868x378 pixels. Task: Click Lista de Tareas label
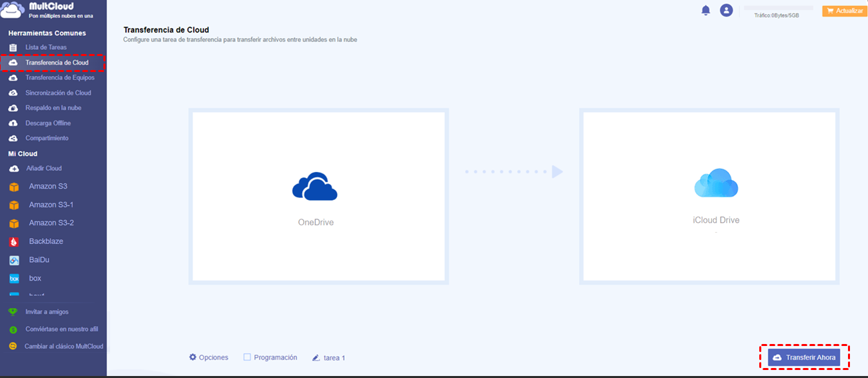click(46, 47)
